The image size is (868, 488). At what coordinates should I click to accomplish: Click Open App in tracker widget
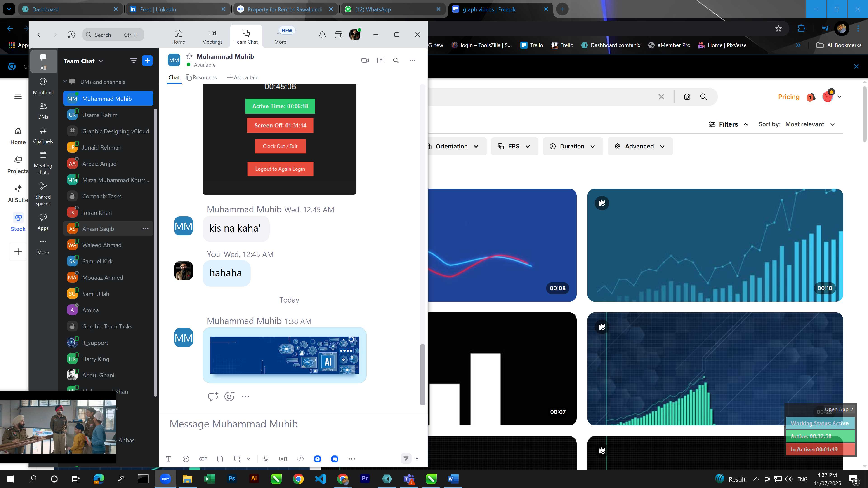click(839, 409)
